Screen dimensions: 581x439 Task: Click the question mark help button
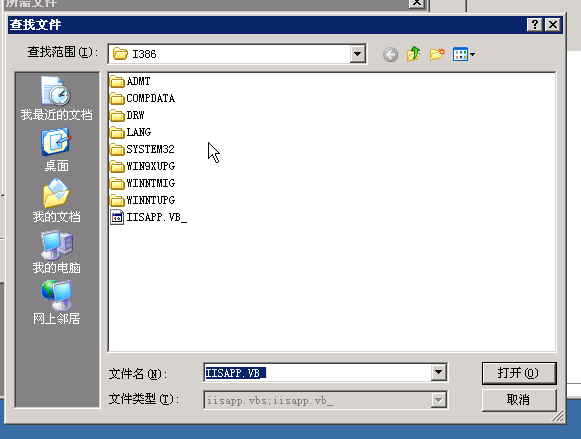tap(534, 25)
